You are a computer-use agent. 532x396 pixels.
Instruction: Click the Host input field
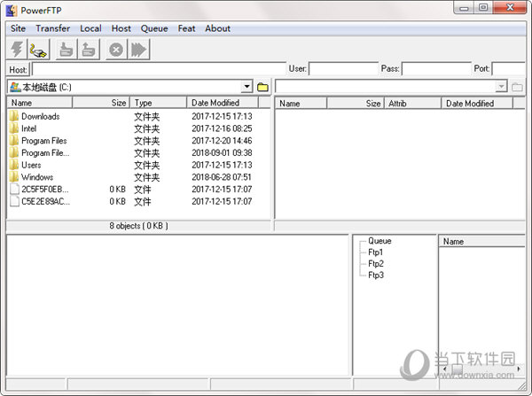[x=159, y=69]
